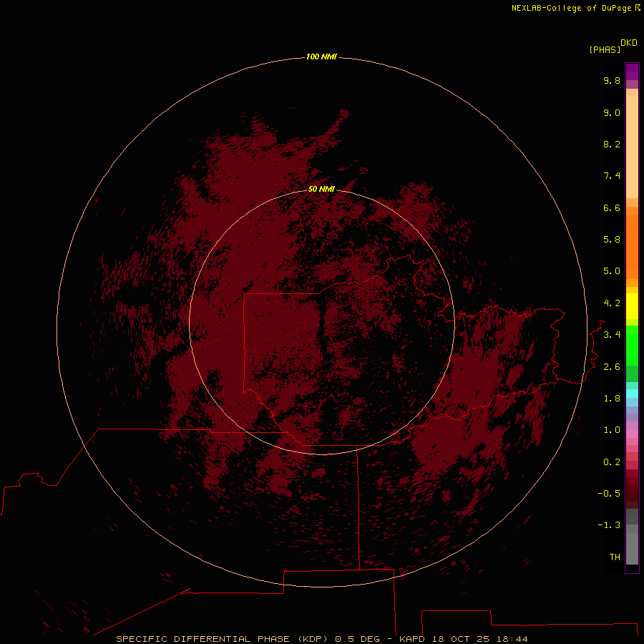Click the 7.4 legend value

tap(612, 176)
